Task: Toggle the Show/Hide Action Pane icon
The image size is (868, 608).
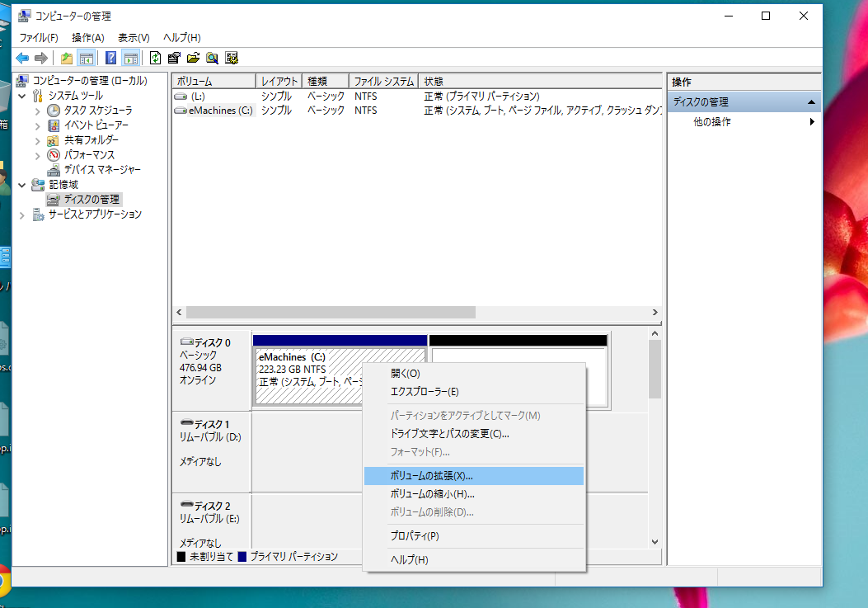Action: (x=130, y=58)
